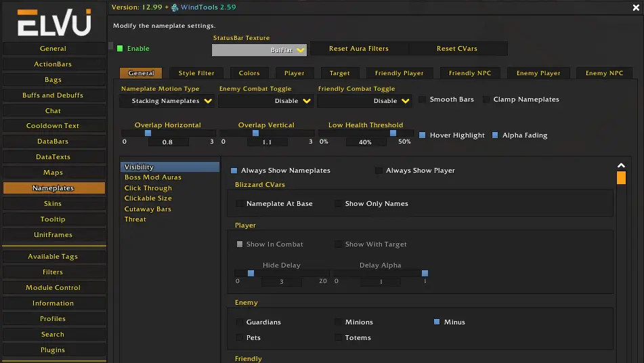Open Module Control page
644x363 pixels.
click(x=53, y=287)
